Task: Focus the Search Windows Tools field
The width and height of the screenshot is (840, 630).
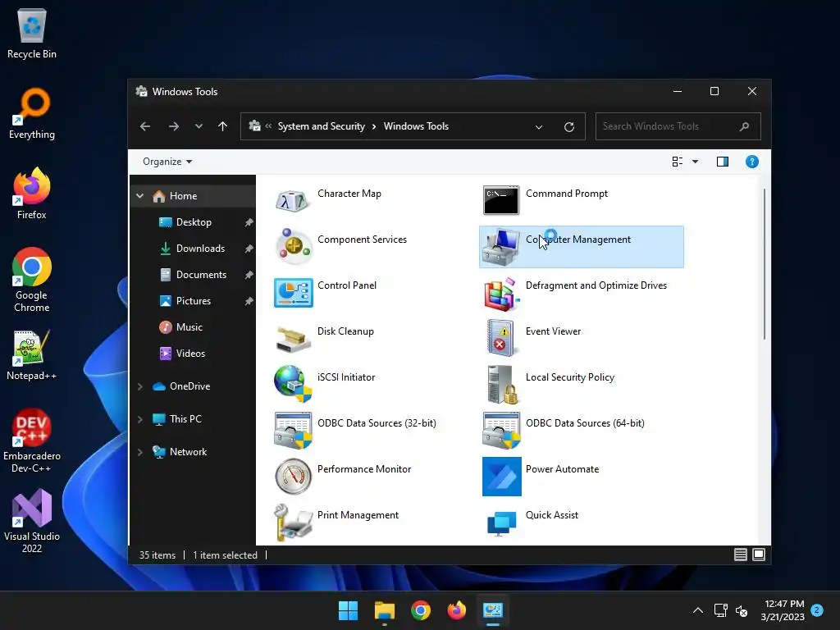Action: 678,126
